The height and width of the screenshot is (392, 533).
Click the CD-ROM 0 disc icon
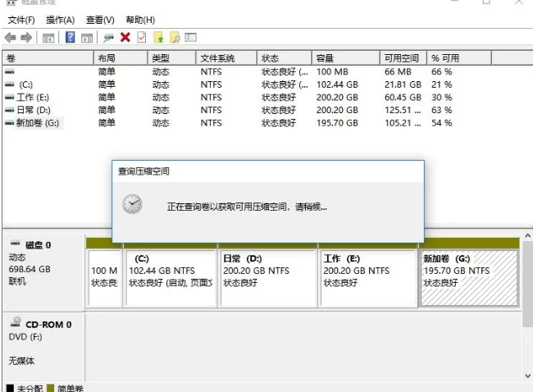(x=16, y=322)
